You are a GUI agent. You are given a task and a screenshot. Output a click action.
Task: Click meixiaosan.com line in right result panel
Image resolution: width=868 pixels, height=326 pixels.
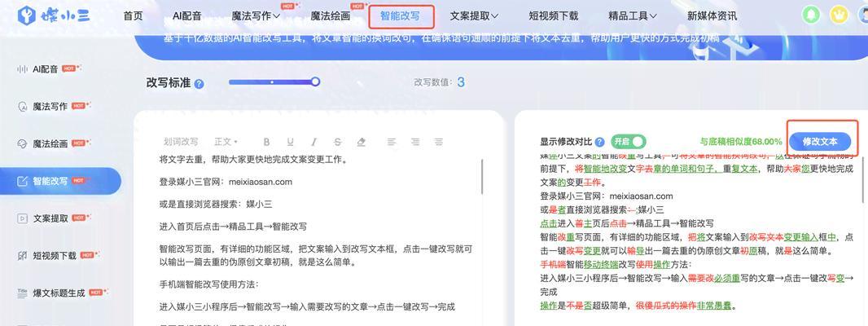tap(606, 196)
